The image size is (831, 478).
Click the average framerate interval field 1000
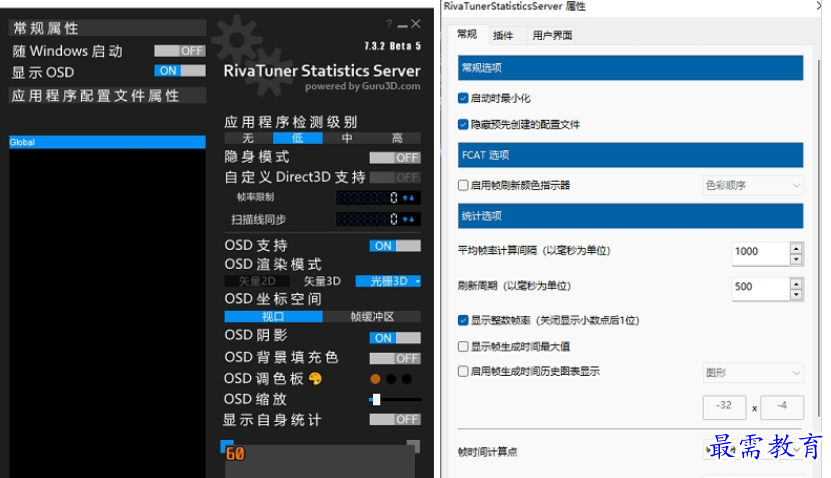tap(761, 253)
